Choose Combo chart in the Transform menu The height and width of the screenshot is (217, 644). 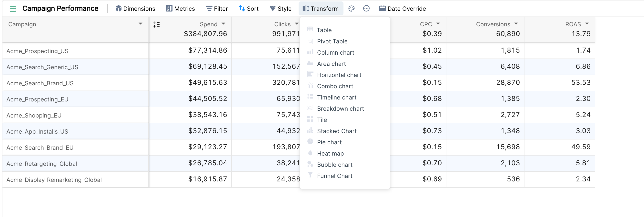tap(345, 86)
